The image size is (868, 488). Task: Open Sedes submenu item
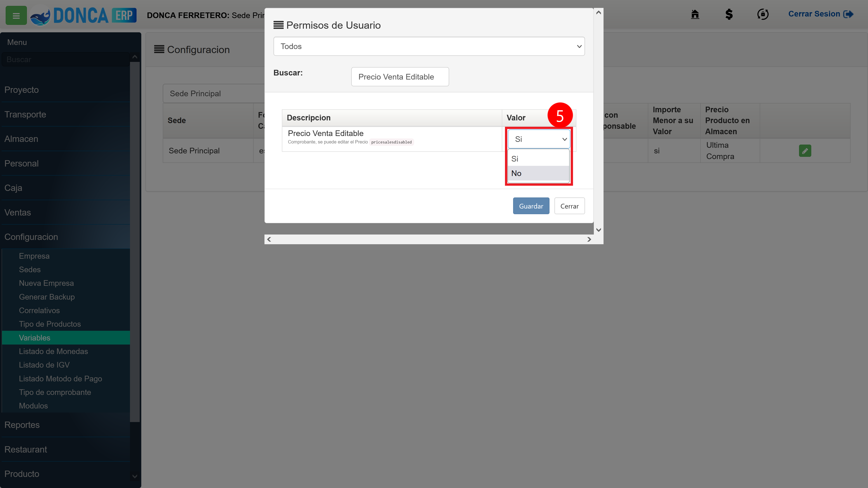66,270
